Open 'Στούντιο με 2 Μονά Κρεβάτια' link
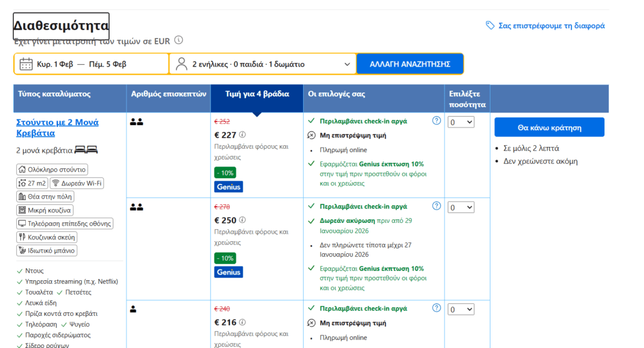Image resolution: width=644 pixels, height=348 pixels. 57,128
